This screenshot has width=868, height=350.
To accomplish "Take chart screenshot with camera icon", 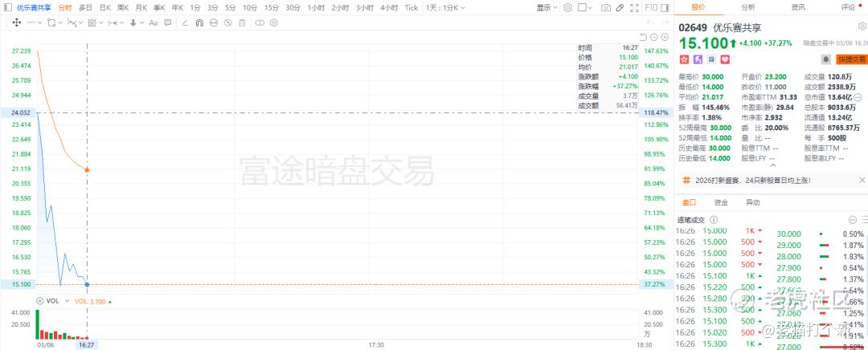I will 606,8.
